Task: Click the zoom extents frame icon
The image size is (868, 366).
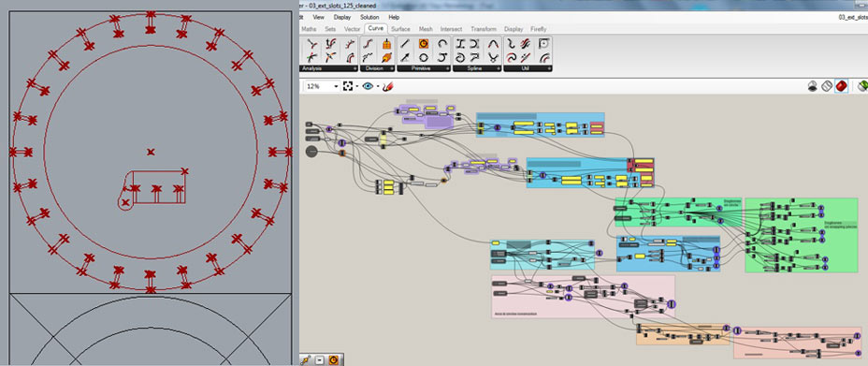Action: click(x=348, y=86)
